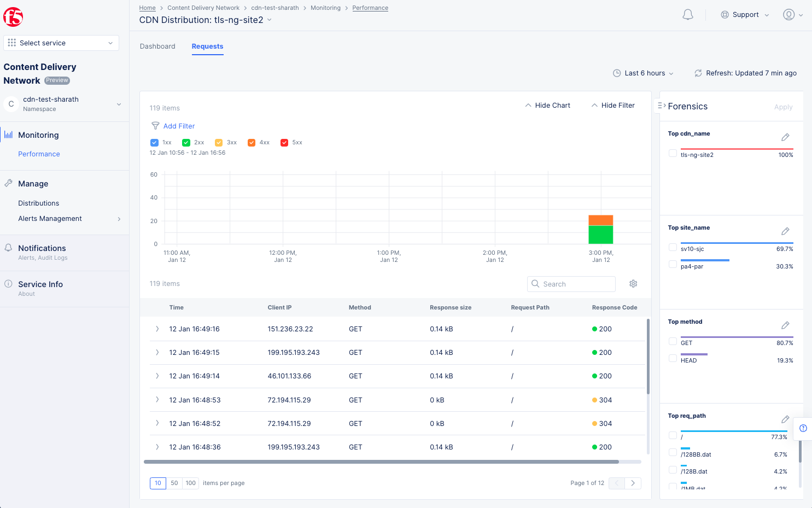Open the Support menu
Viewport: 812px width, 508px height.
coord(745,14)
